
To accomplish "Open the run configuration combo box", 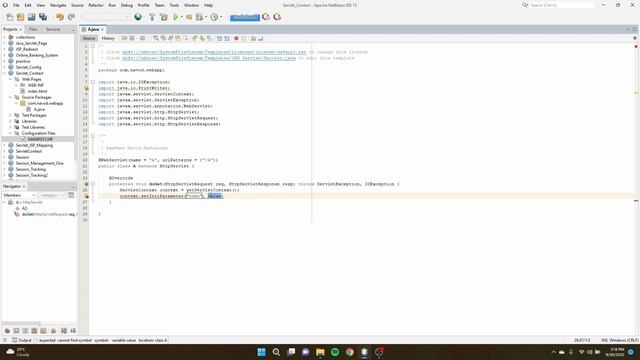I will (x=107, y=17).
